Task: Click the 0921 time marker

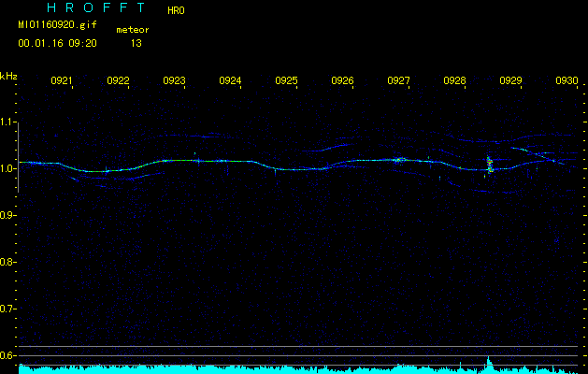Action: coord(61,80)
